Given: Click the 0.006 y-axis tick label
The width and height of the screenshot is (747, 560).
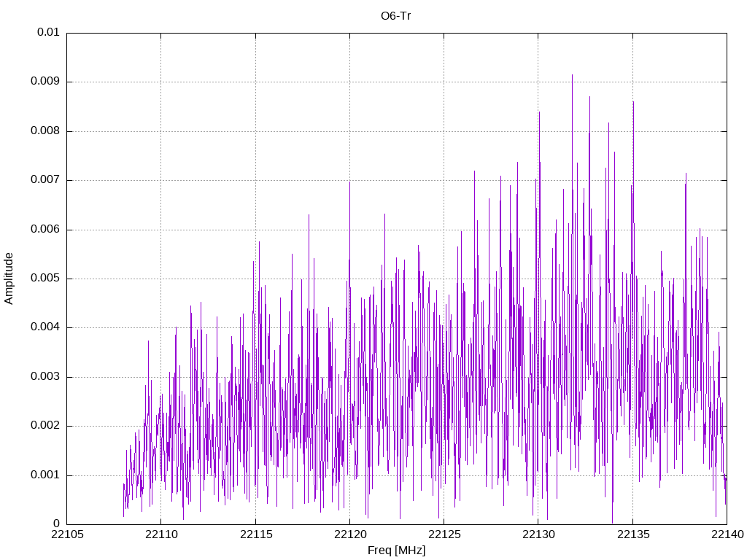Looking at the screenshot, I should pyautogui.click(x=45, y=229).
